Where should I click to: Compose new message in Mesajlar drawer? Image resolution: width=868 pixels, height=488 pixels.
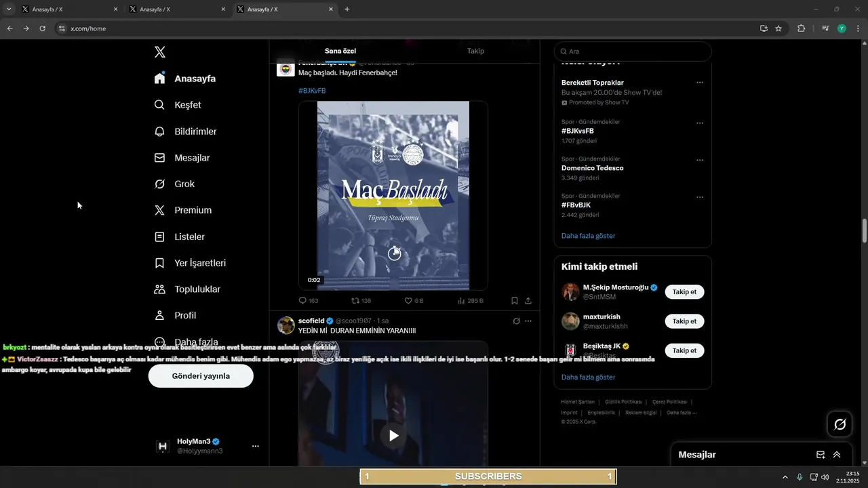[821, 455]
